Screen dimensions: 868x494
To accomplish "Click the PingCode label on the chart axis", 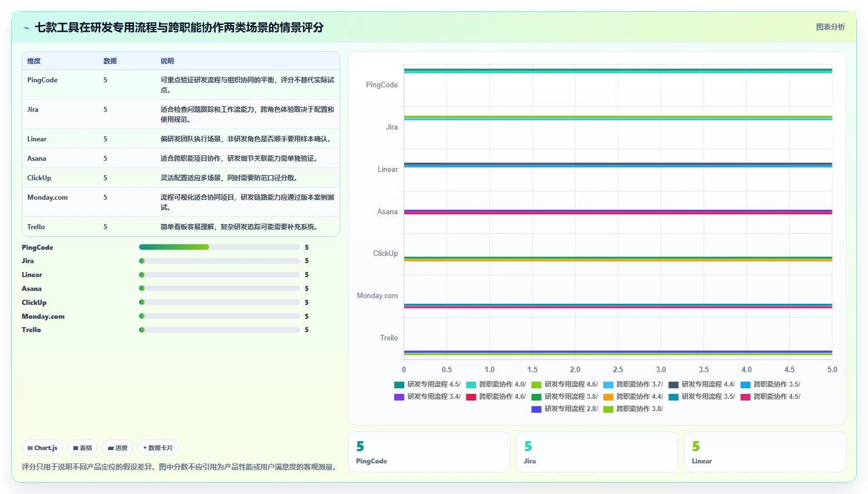I will click(x=382, y=85).
